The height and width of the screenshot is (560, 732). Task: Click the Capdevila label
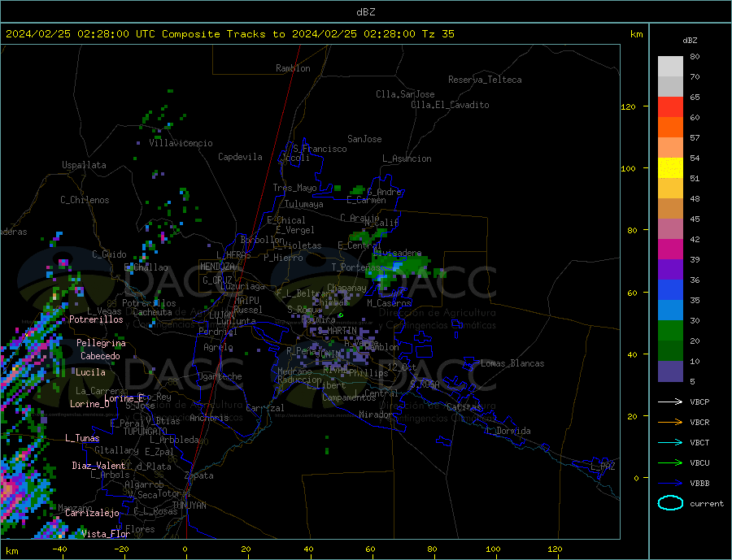tap(241, 157)
